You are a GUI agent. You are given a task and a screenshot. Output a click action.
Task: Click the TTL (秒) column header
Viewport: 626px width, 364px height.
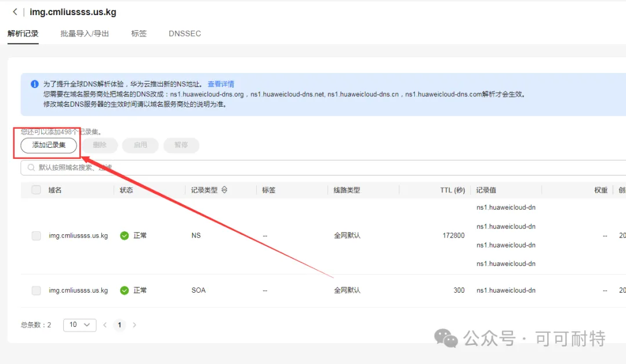click(x=453, y=190)
